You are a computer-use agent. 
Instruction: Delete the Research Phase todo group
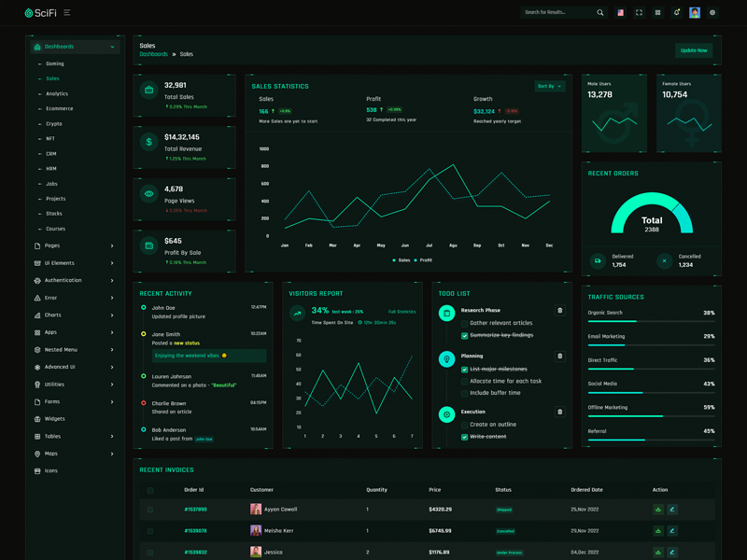click(560, 311)
